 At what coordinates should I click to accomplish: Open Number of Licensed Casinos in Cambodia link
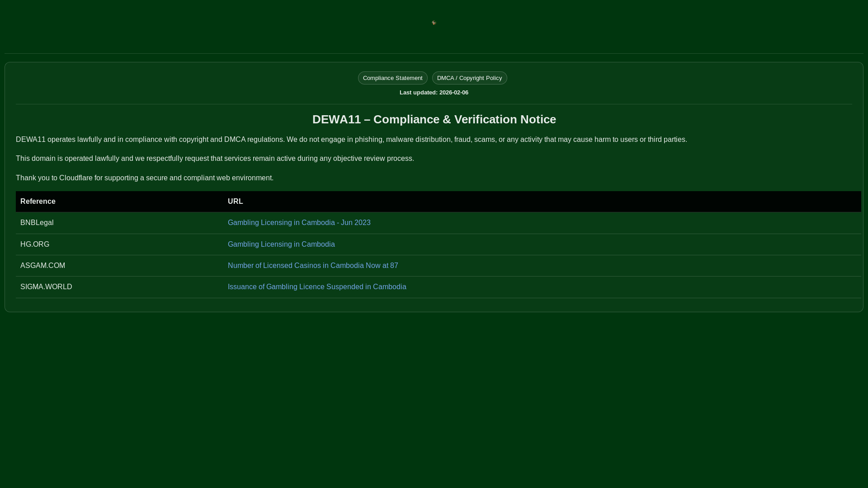click(x=313, y=266)
